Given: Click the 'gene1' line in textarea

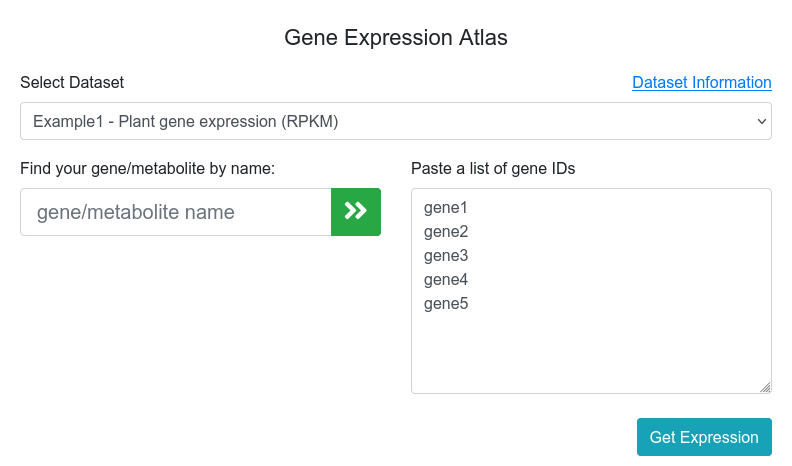Looking at the screenshot, I should [446, 208].
